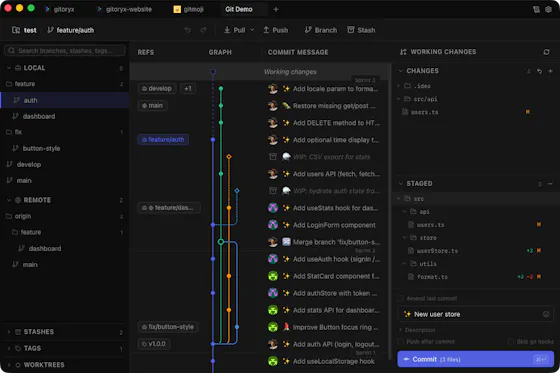Click the stash box icon on the hydrate auth state row
This screenshot has width=560, height=373.
tap(272, 191)
